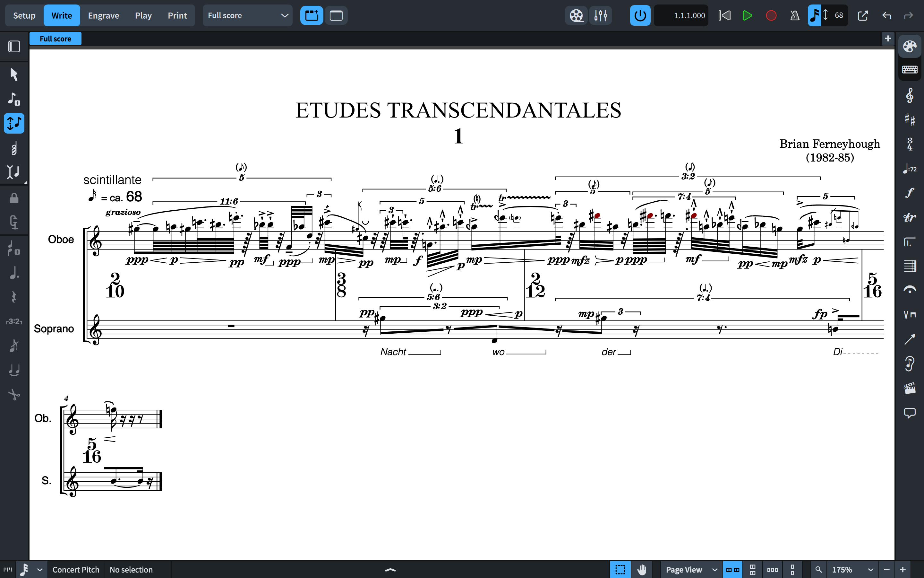
Task: Open the playing techniques panel
Action: click(x=910, y=315)
